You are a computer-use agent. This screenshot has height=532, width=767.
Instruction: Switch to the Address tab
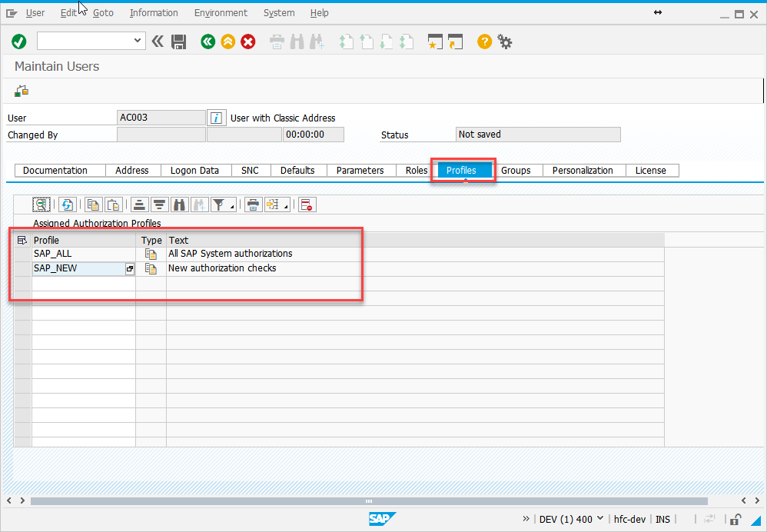pos(132,171)
